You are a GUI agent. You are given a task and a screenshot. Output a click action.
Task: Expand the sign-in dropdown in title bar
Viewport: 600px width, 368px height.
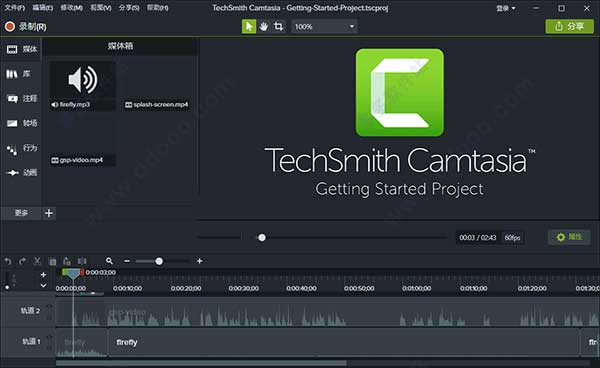505,8
